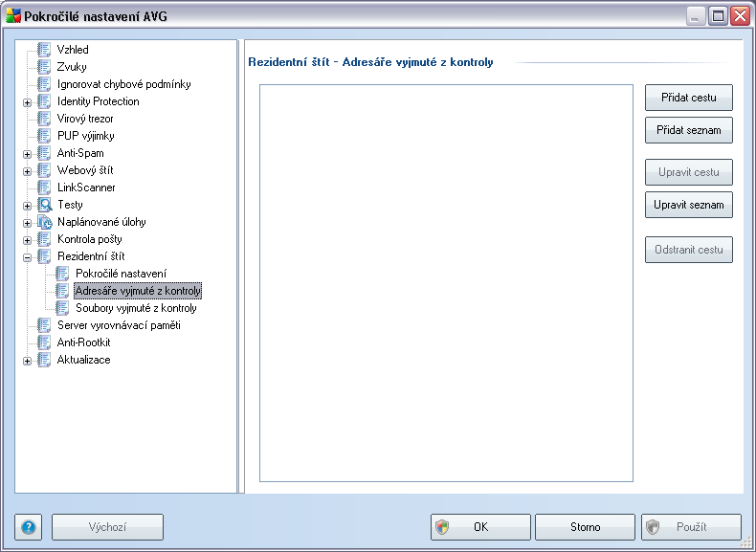The height and width of the screenshot is (552, 756).
Task: Click the Naplánované úlohy clock icon
Action: 44,222
